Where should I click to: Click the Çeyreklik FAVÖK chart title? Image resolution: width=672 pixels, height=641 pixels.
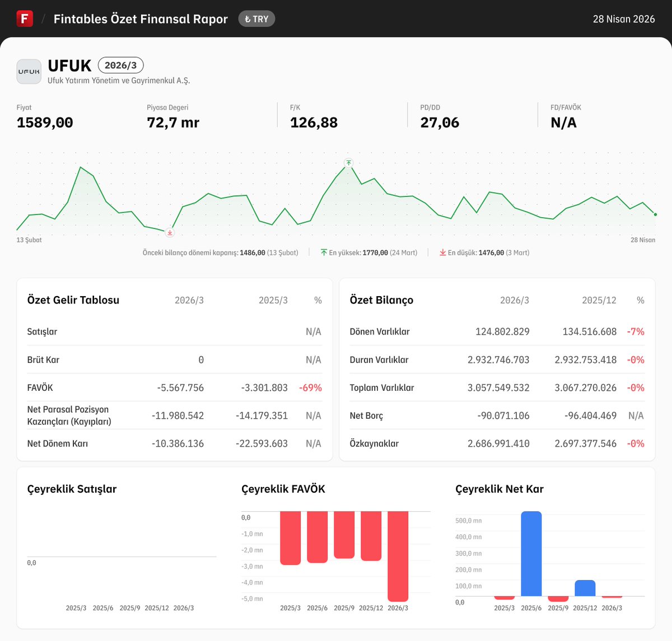[283, 489]
